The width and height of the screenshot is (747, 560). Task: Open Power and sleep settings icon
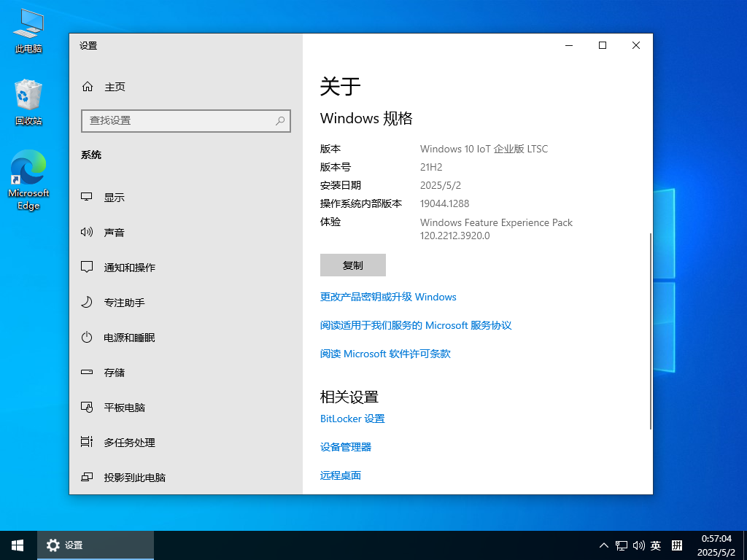[87, 338]
